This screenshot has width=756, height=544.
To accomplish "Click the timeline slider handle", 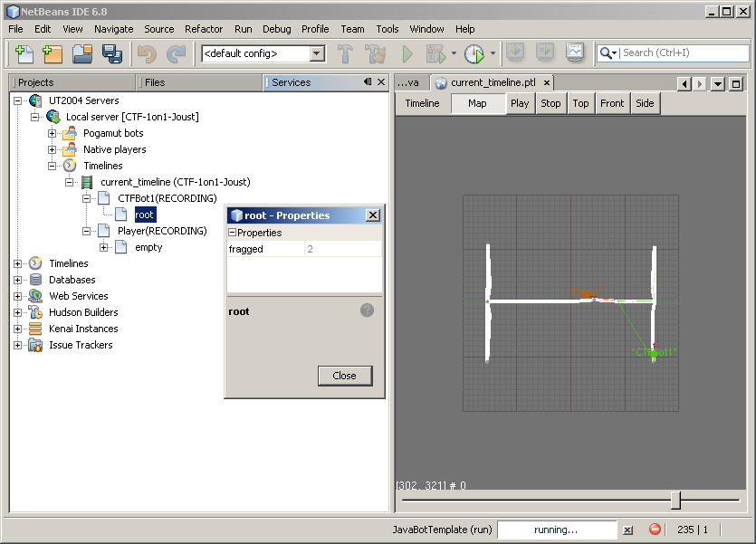I will 676,501.
